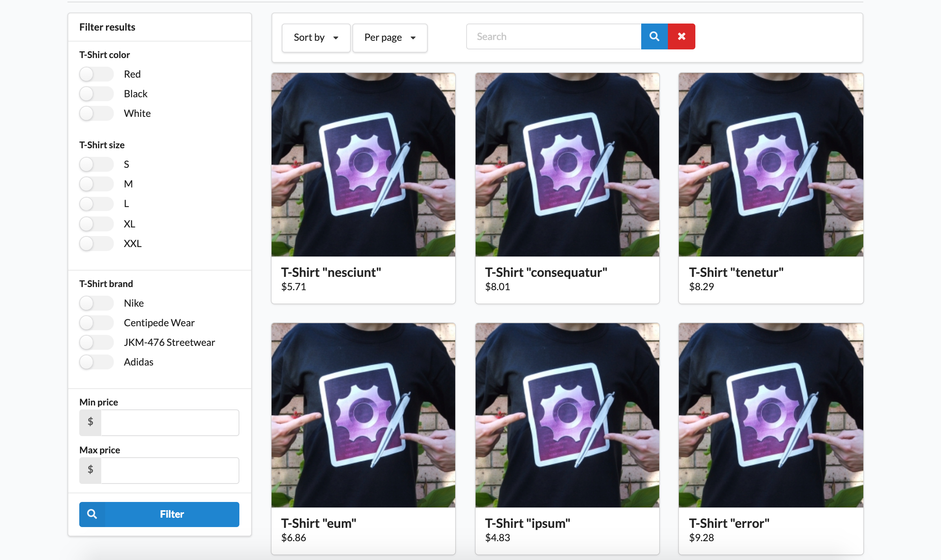Toggle the Red color filter
The width and height of the screenshot is (941, 560).
coord(96,74)
